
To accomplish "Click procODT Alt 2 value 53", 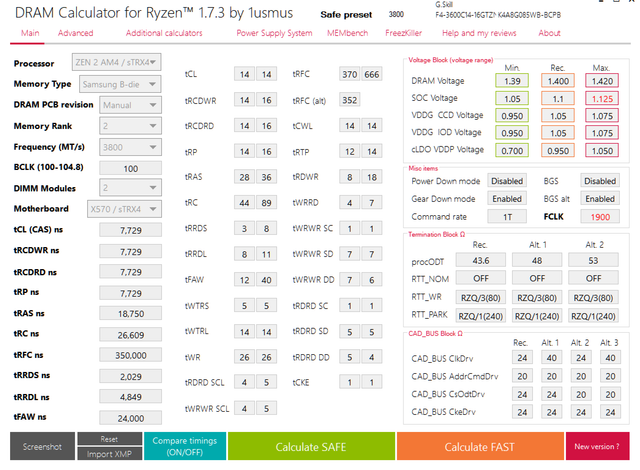I will [593, 260].
